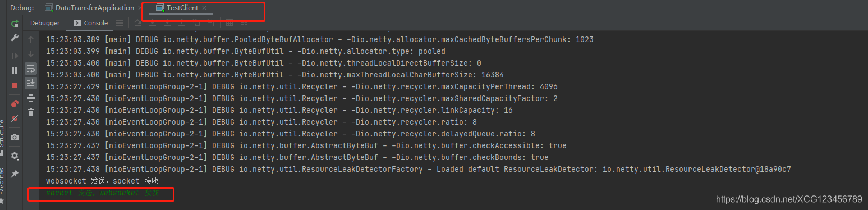Image resolution: width=868 pixels, height=210 pixels.
Task: Click the ResourceLeakDetectorFactory log line
Action: pos(419,169)
